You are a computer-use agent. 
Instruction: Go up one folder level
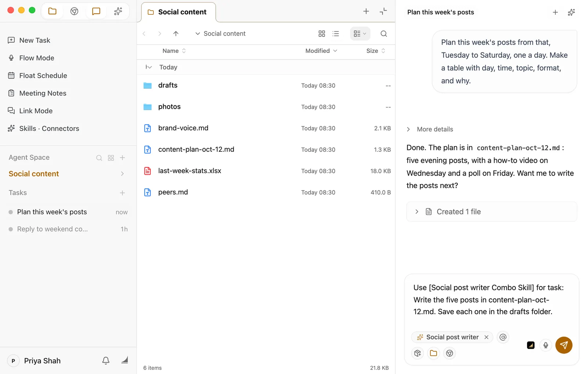point(176,34)
